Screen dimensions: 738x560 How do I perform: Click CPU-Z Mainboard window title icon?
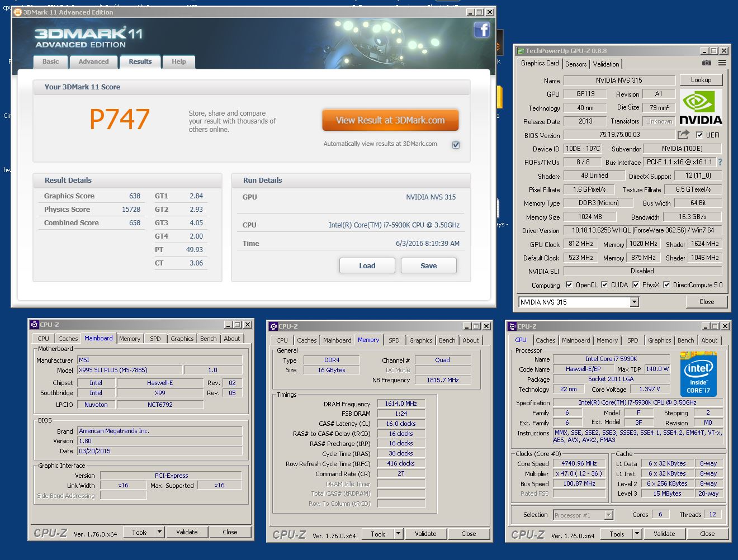[x=35, y=325]
